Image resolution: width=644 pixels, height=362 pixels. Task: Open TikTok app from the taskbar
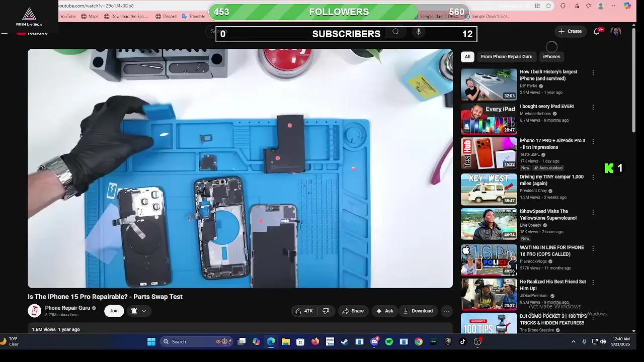(463, 342)
